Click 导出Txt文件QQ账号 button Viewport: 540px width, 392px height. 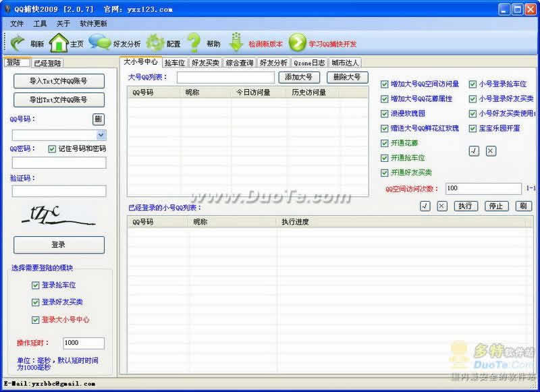[x=59, y=100]
